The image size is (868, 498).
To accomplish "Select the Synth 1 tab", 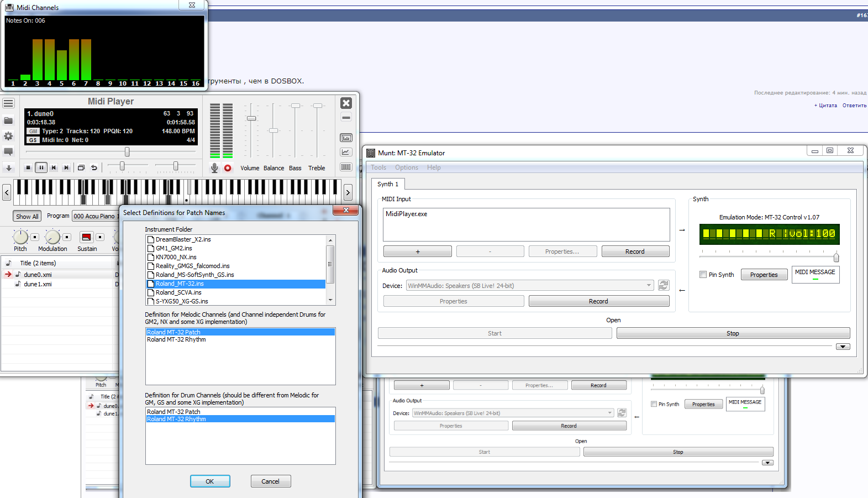I will (x=388, y=184).
